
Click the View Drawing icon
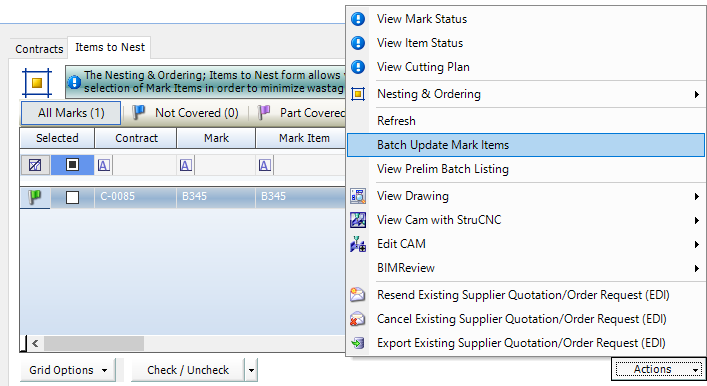tap(358, 196)
